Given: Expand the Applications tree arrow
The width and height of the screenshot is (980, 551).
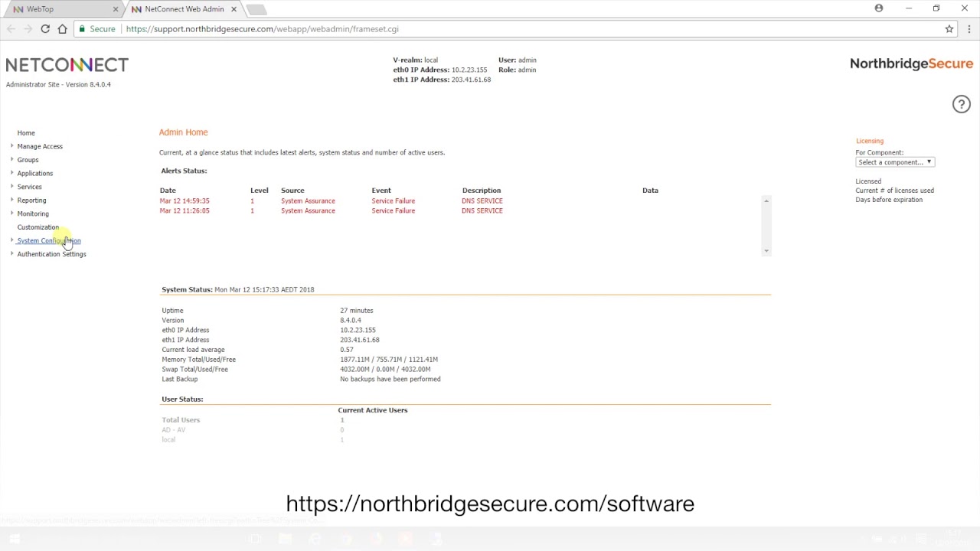Looking at the screenshot, I should click(x=11, y=173).
